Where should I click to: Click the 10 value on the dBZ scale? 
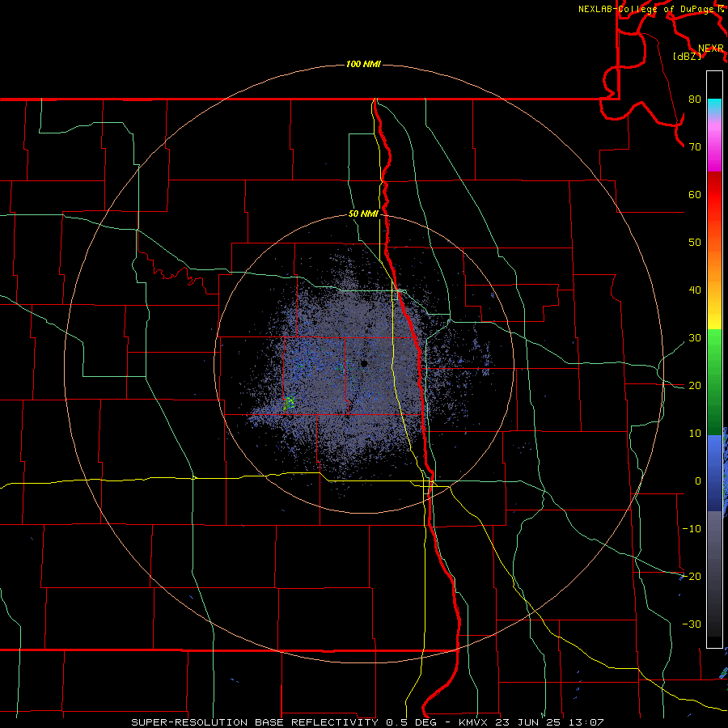695,434
